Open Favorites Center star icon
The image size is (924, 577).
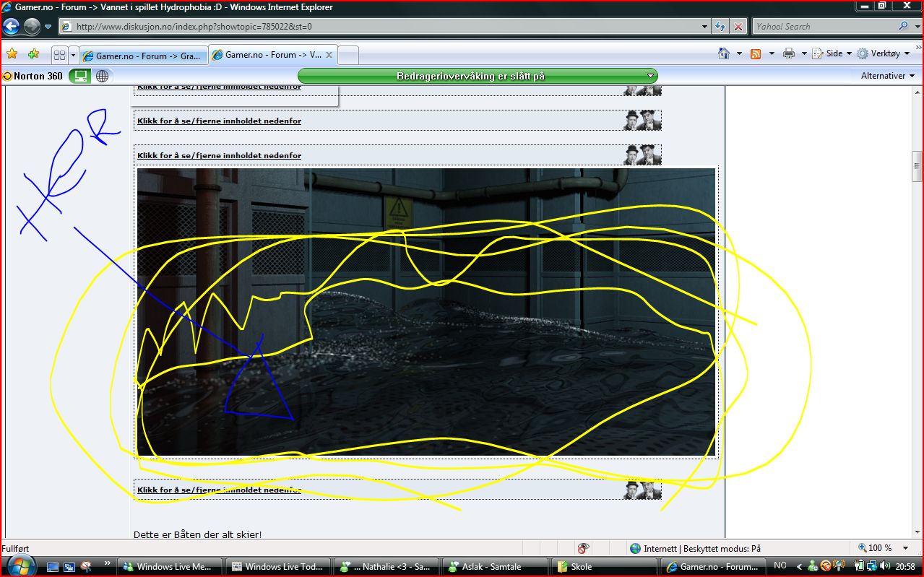[x=12, y=54]
